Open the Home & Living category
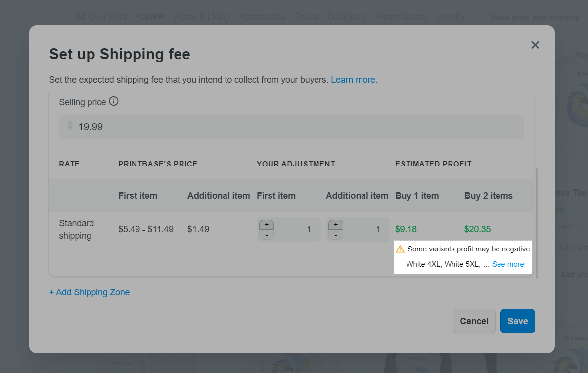 202,17
